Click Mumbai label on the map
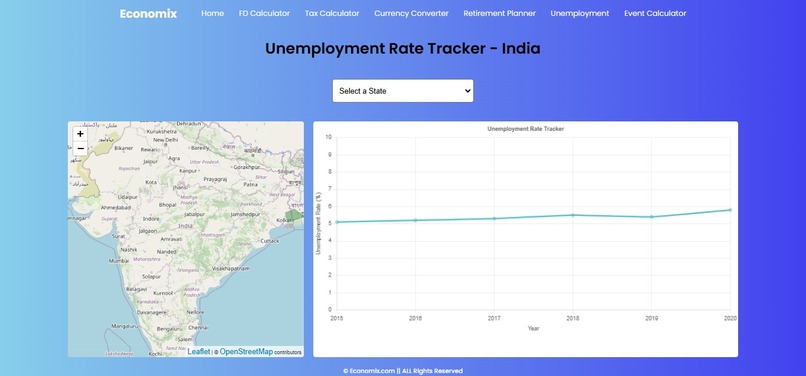 [118, 261]
